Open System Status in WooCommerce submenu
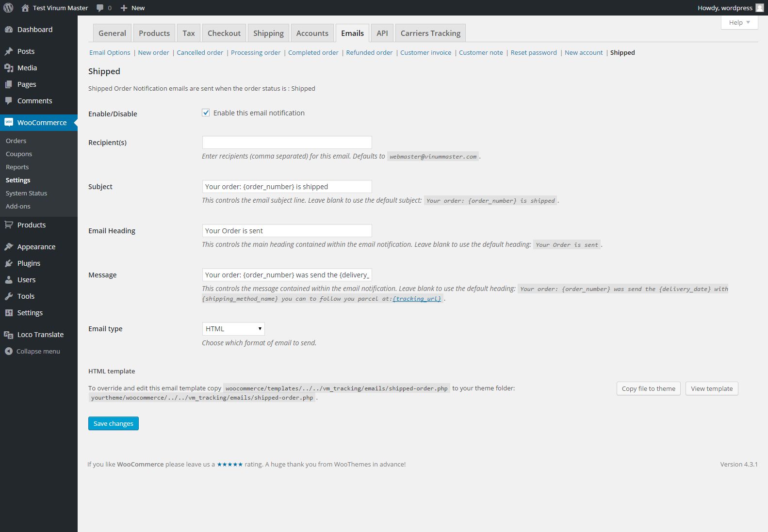Screen dimensions: 768x532 [x=27, y=193]
